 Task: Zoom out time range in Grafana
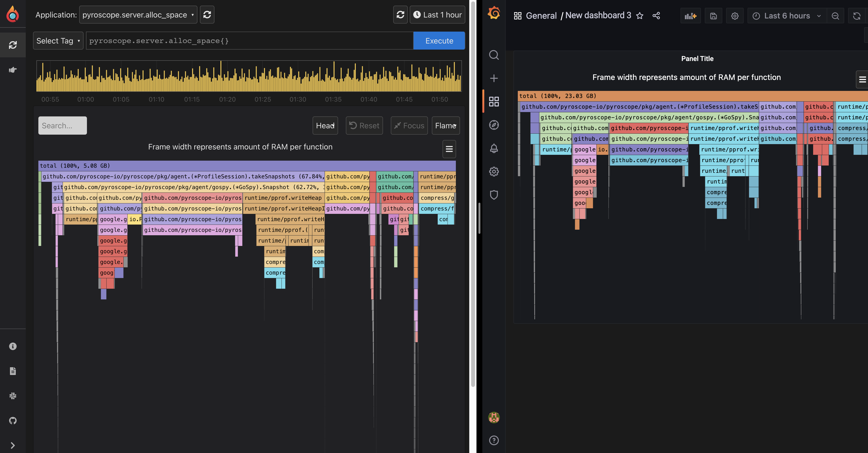835,16
